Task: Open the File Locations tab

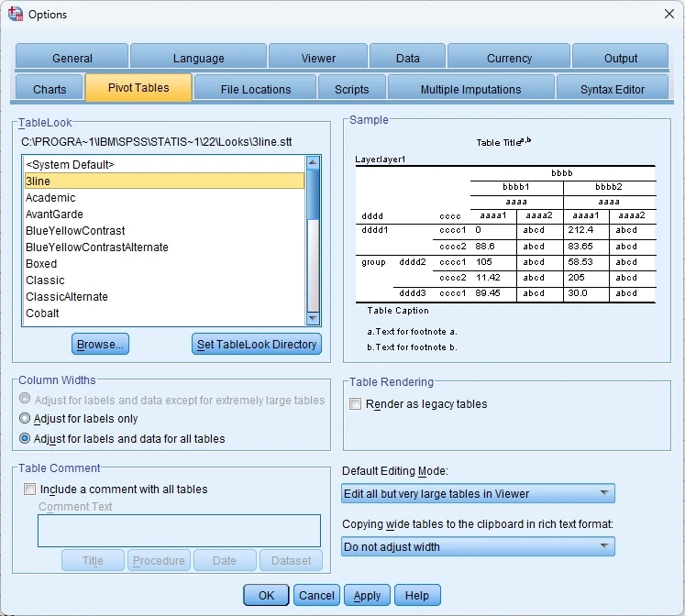Action: pos(256,89)
